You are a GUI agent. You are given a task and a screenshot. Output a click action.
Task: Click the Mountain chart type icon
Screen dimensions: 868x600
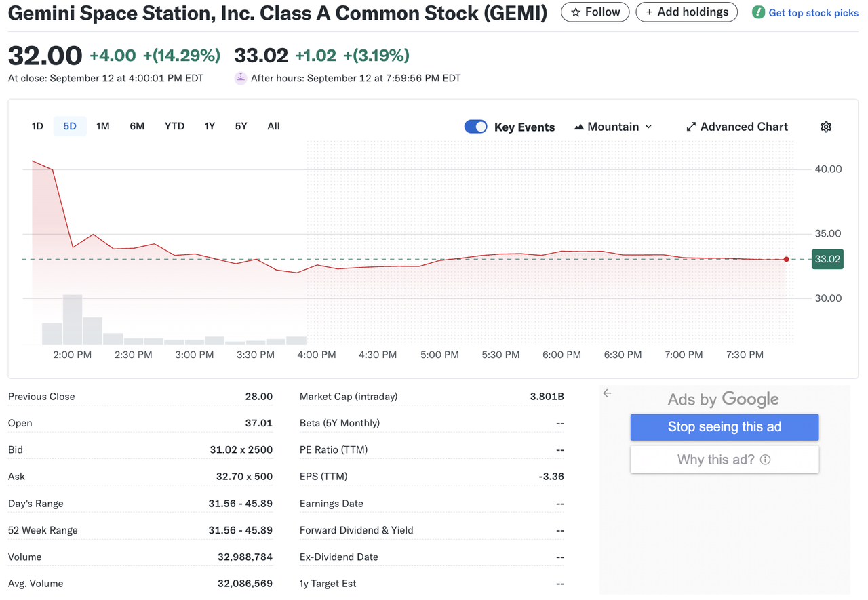point(579,127)
